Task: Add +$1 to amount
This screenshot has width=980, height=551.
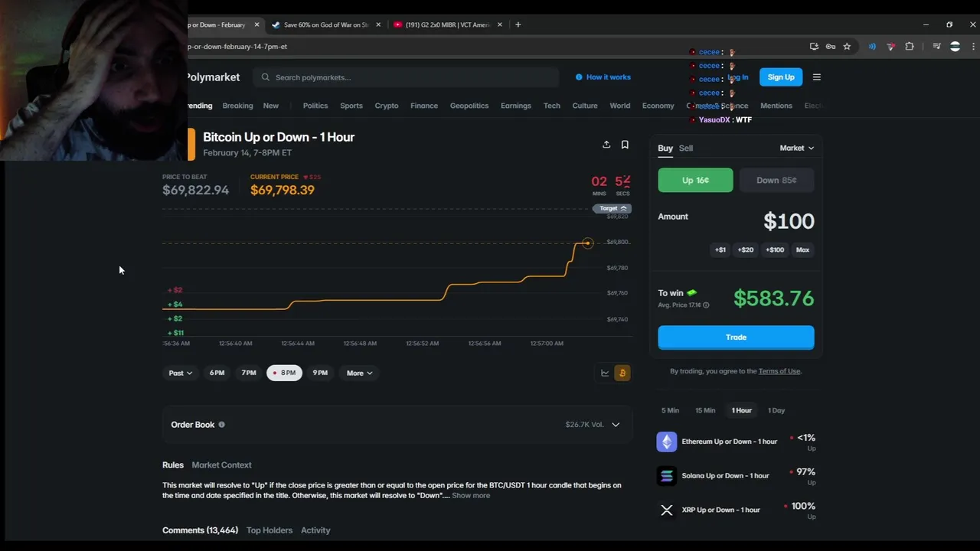Action: coord(720,249)
